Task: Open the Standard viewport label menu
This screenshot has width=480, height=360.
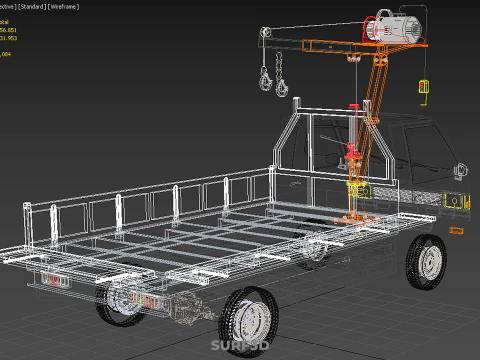Action: point(32,7)
